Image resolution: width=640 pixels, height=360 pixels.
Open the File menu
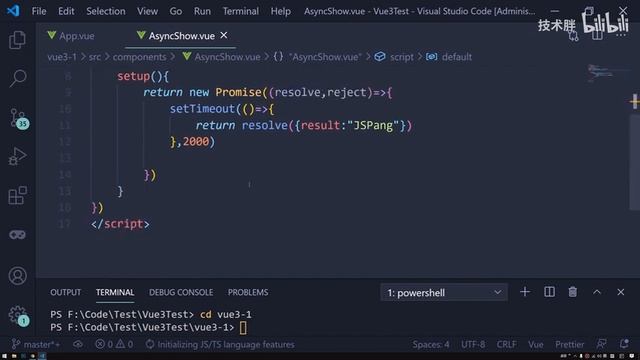pyautogui.click(x=39, y=11)
